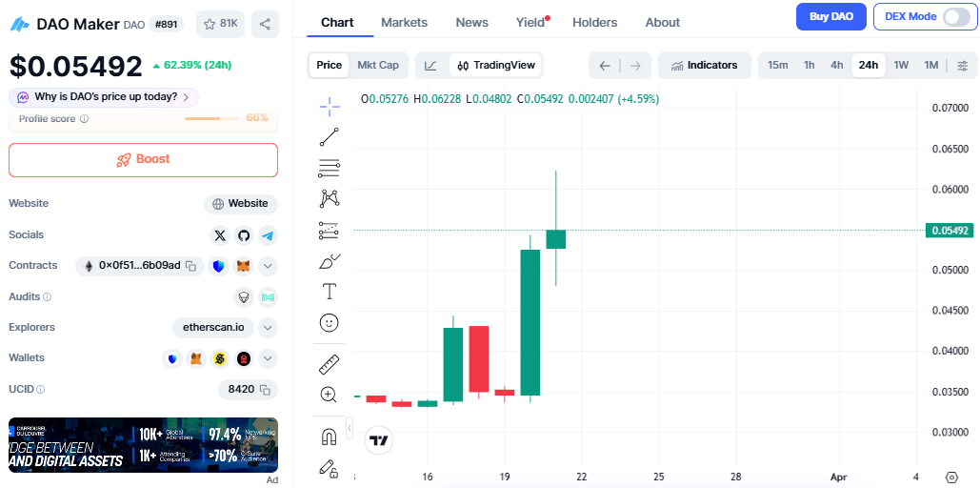The height and width of the screenshot is (488, 980).
Task: Redo the chart action arrow
Action: click(x=635, y=66)
